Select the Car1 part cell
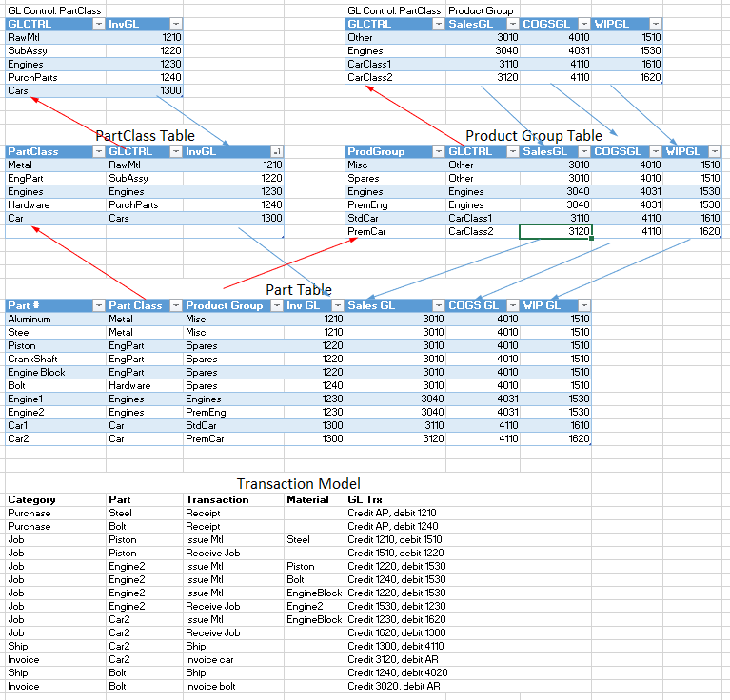Viewport: 730px width, 700px height. [x=55, y=425]
